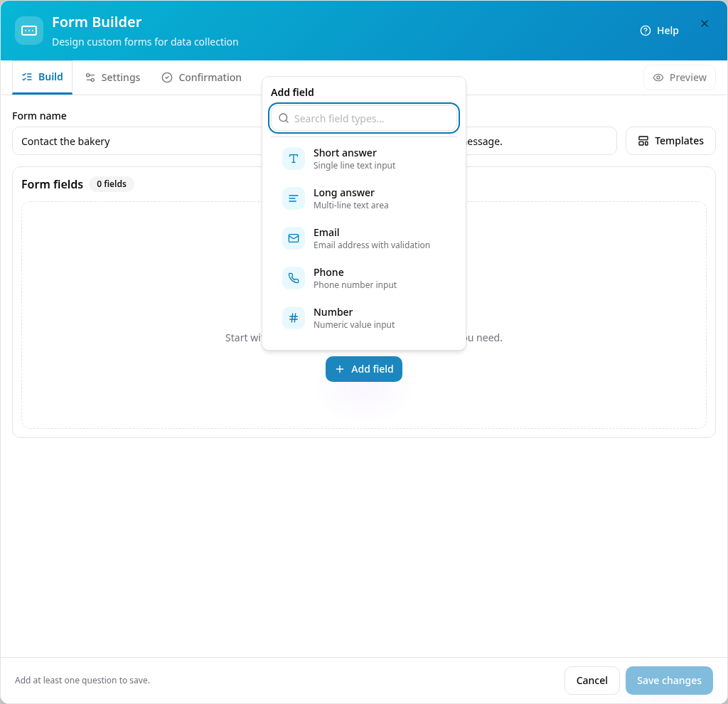The width and height of the screenshot is (728, 704).
Task: Focus the Search field types box
Action: coord(364,119)
